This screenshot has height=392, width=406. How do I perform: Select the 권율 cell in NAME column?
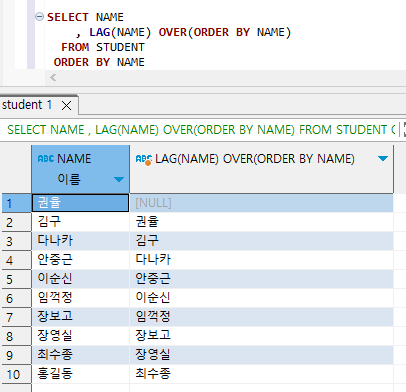tap(80, 203)
